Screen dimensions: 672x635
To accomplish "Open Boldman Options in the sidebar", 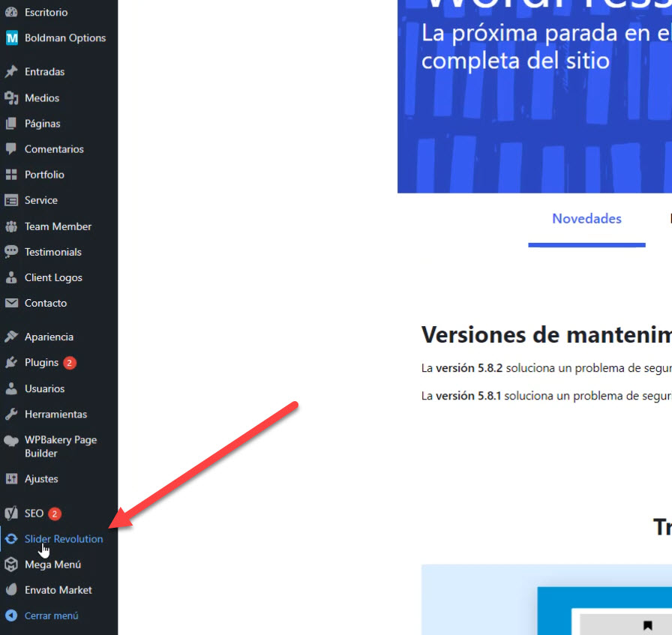I will click(x=65, y=38).
